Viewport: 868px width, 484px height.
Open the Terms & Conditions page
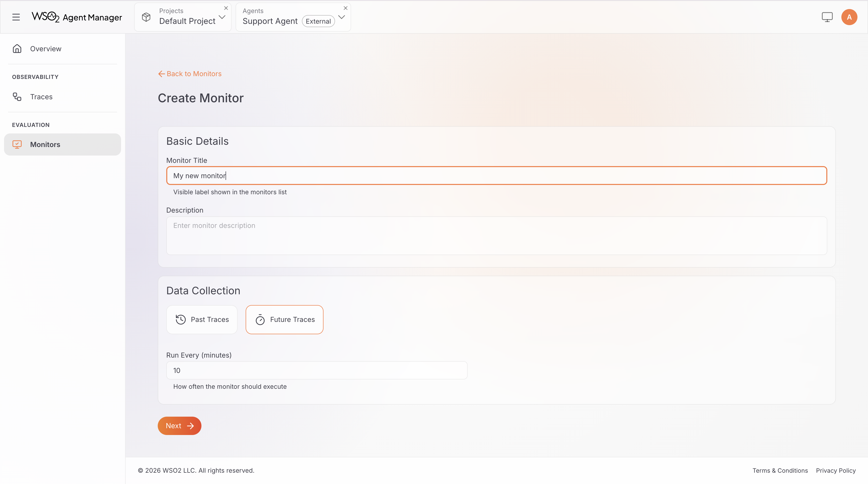tap(780, 470)
